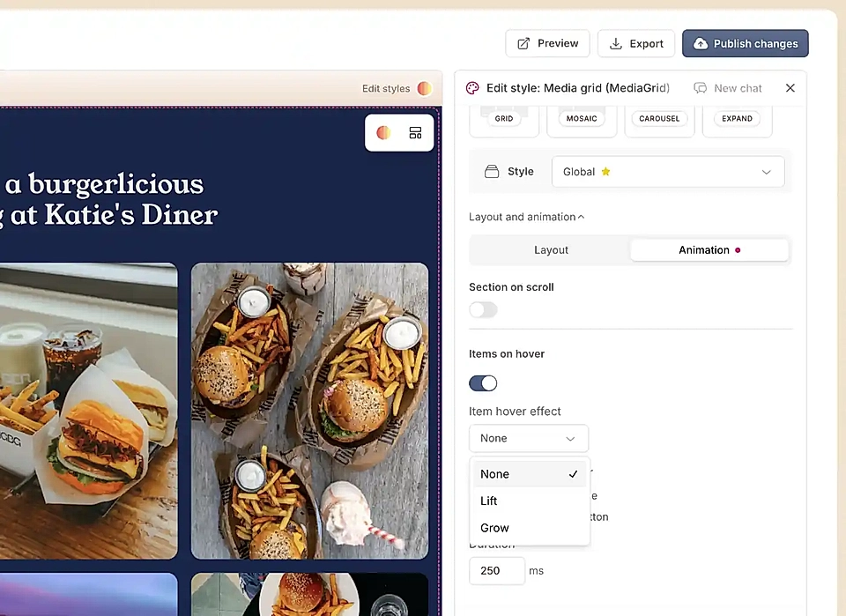Viewport: 846px width, 616px height.
Task: Open the Item hover effect dropdown
Action: (528, 438)
